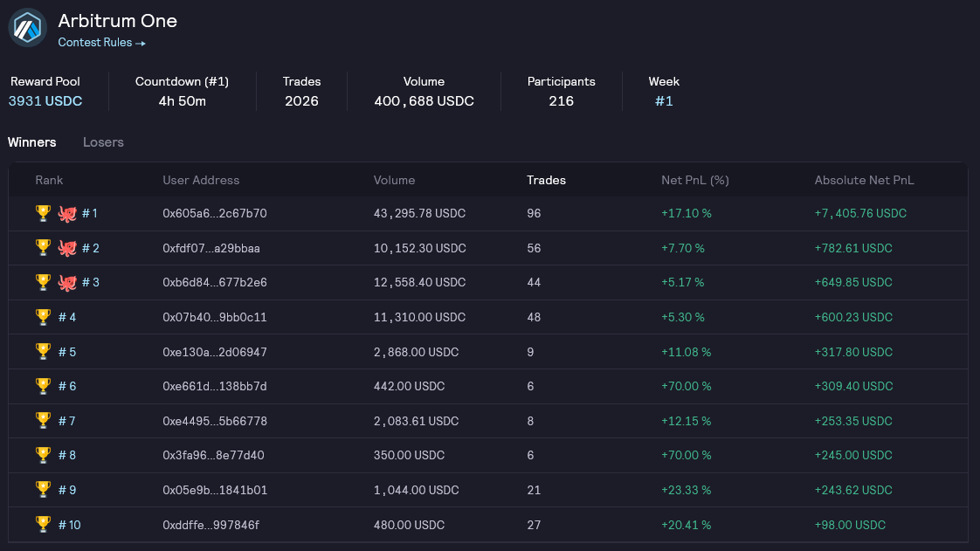Click the +98.00 USDC absolute PnL
The width and height of the screenshot is (980, 551).
click(850, 526)
